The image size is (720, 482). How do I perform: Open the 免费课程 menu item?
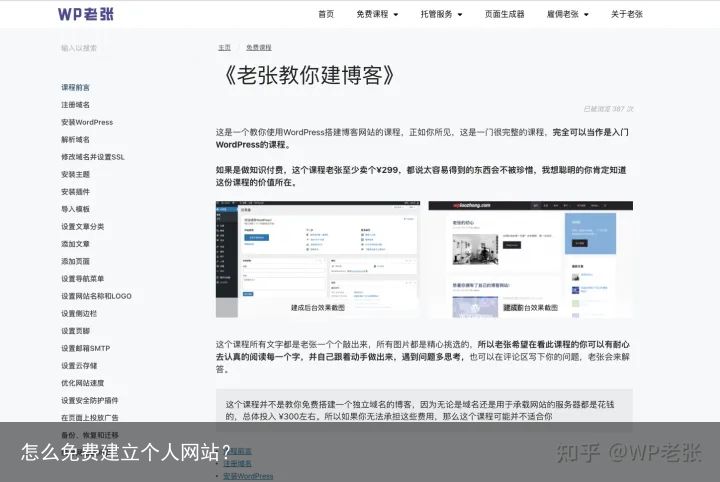pyautogui.click(x=372, y=14)
